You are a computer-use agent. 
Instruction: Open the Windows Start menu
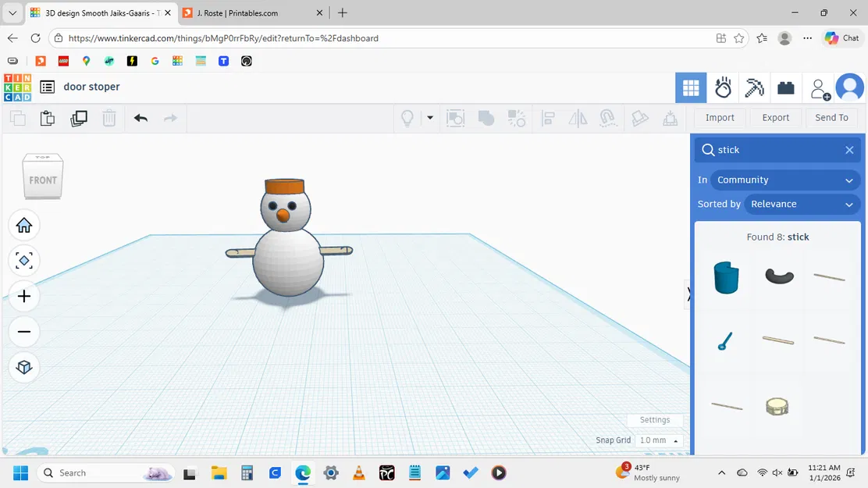(20, 473)
